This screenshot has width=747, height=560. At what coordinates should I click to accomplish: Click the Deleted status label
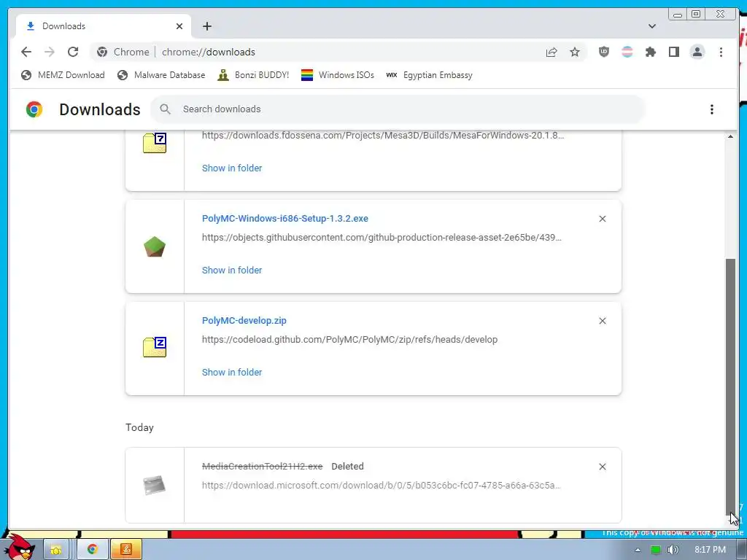point(347,466)
